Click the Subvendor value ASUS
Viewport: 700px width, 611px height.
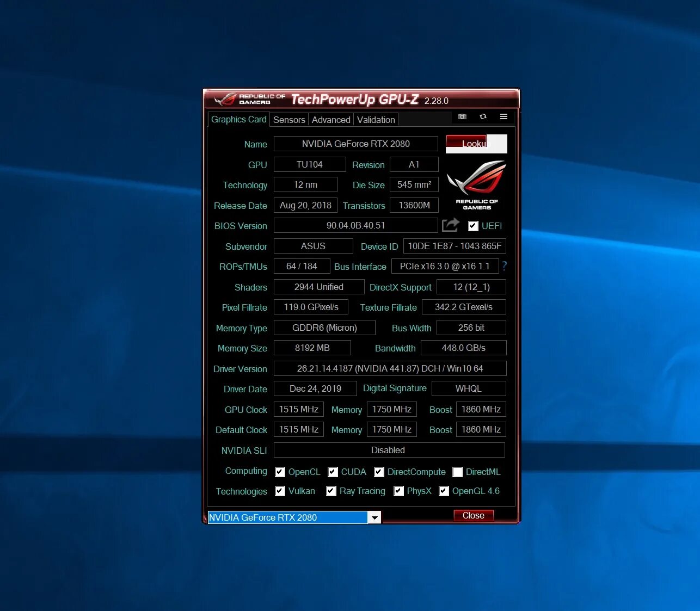314,246
